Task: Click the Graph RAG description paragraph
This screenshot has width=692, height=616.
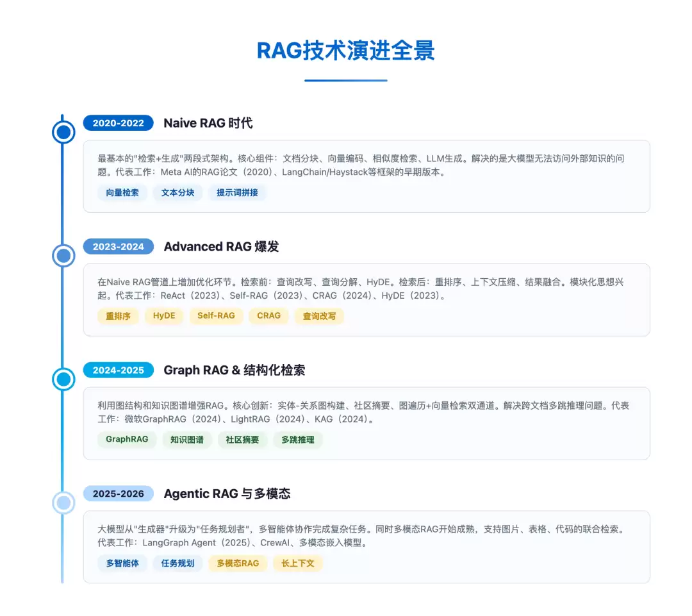Action: click(x=363, y=412)
